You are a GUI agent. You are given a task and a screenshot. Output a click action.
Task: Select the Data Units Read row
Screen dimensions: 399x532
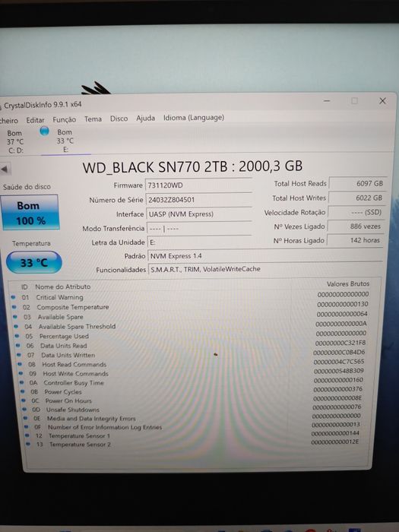[192, 344]
